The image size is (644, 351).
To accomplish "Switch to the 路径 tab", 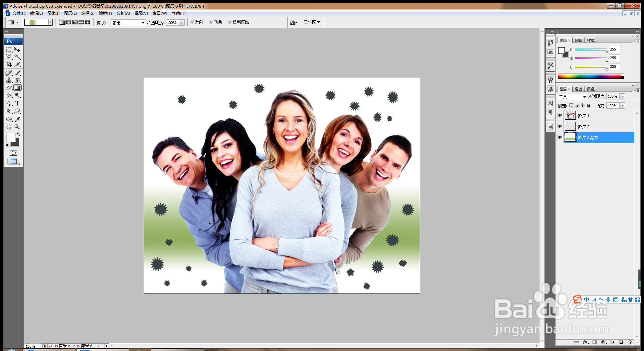I will click(591, 89).
